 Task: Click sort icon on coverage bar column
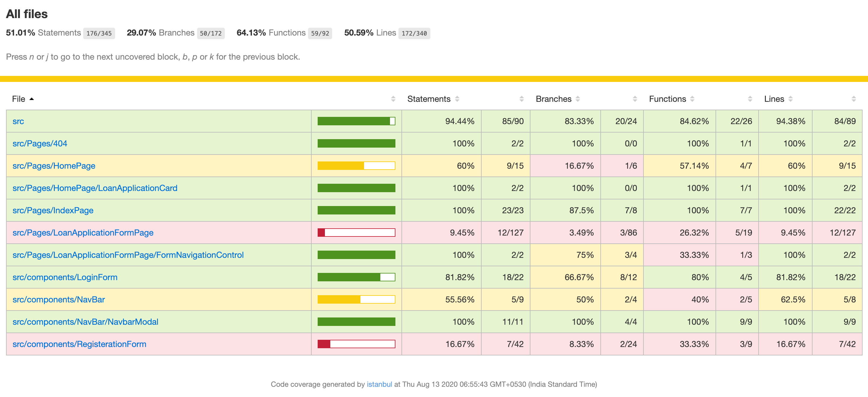[393, 99]
